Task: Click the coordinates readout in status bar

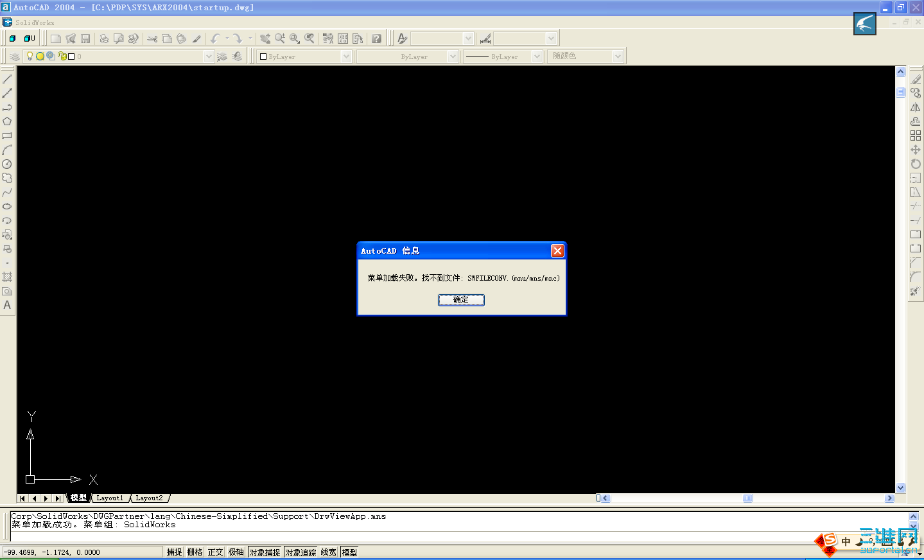Action: pyautogui.click(x=82, y=552)
